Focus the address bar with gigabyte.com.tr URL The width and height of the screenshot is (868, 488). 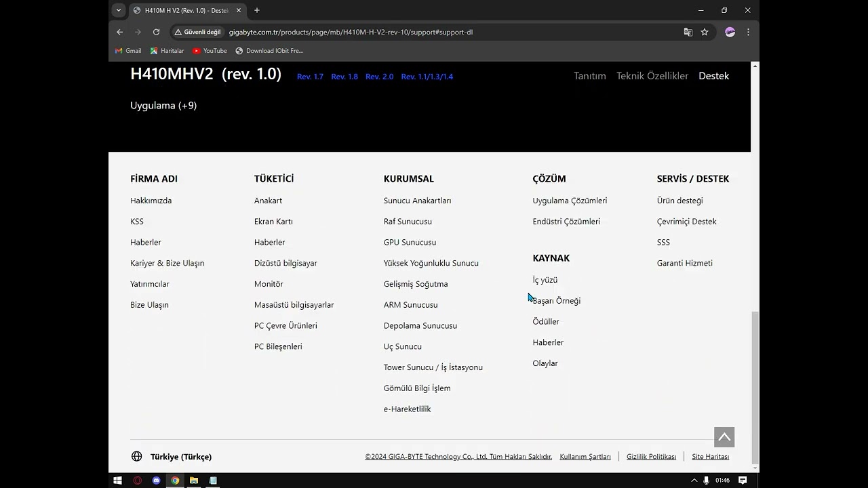(x=351, y=32)
